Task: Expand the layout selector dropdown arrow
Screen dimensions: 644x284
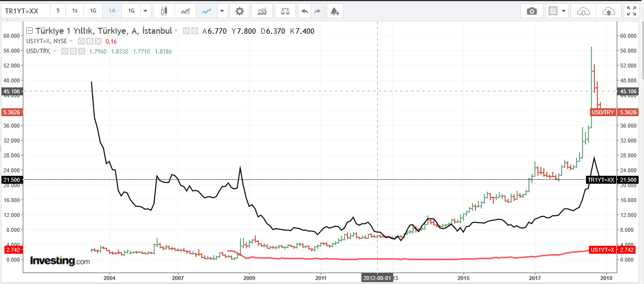Action: (564, 11)
